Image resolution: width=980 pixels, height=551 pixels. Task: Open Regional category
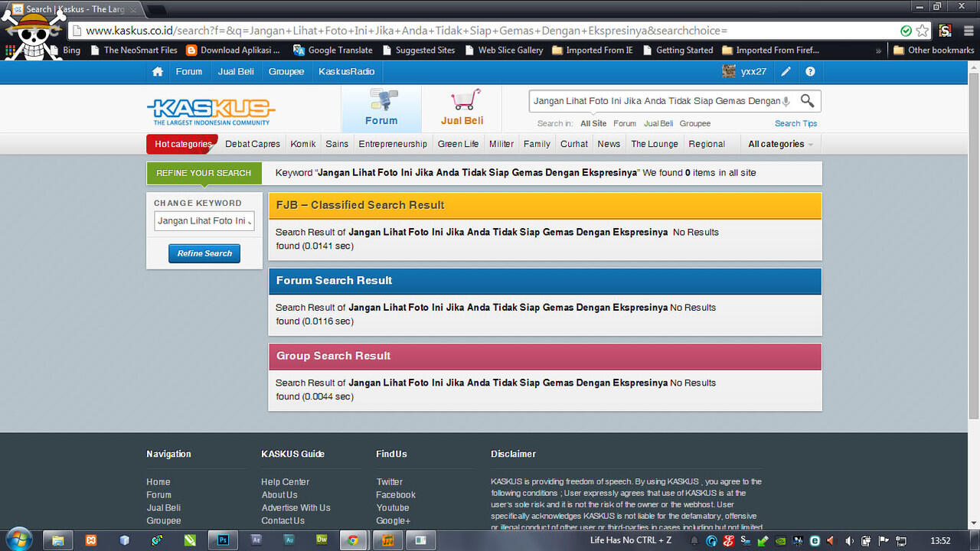pyautogui.click(x=707, y=144)
